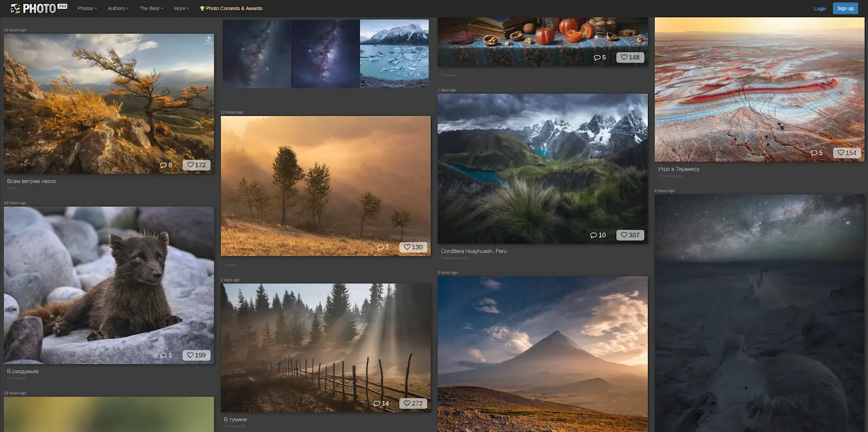Open the "Cordillera Huayhuash, Peru" title
The image size is (868, 432).
coord(474,251)
